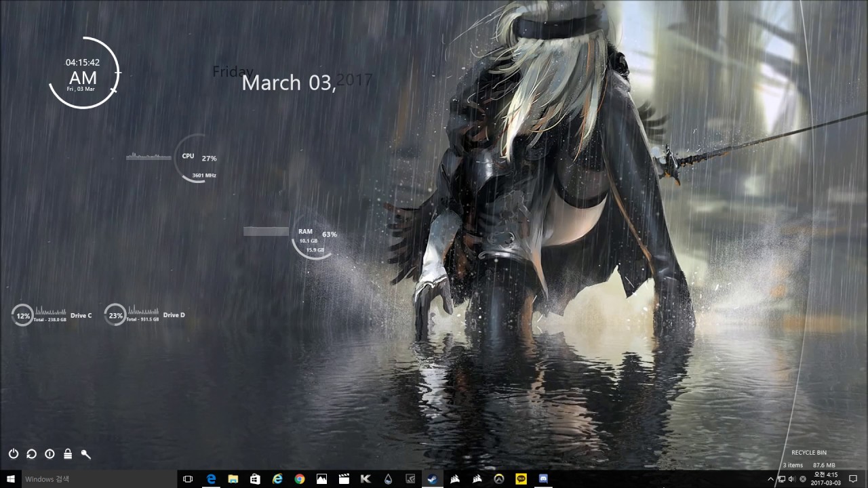Click the March 03, date widget
The height and width of the screenshot is (488, 868).
click(289, 83)
